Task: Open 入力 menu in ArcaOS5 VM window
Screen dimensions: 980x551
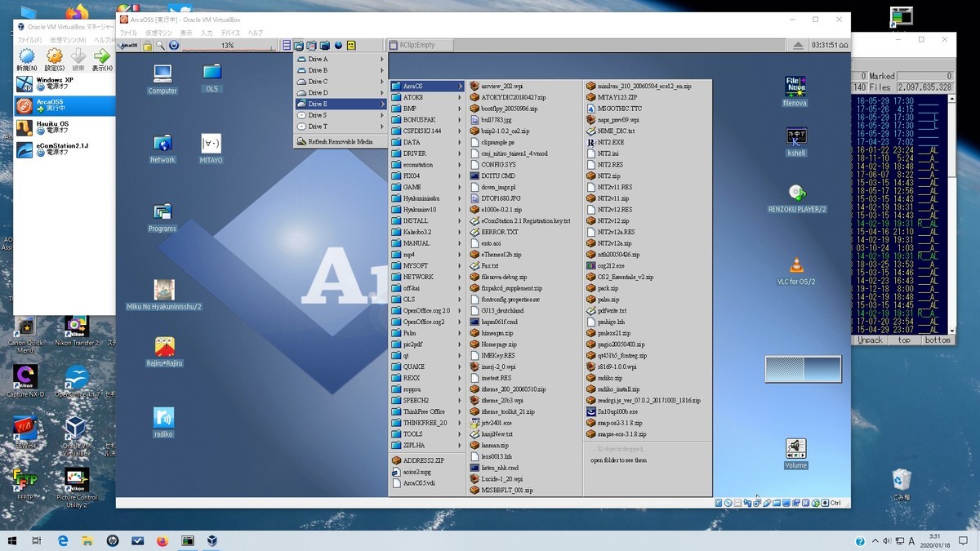Action: pyautogui.click(x=207, y=33)
